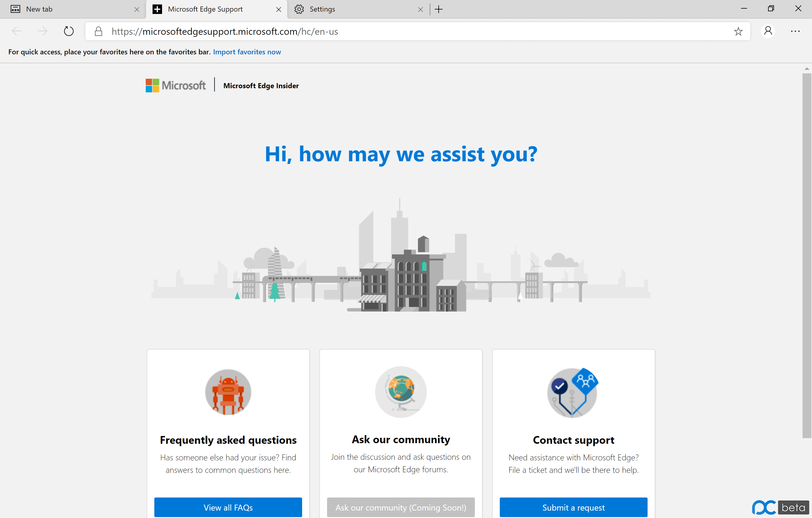Close the Microsoft Edge Support tab
Viewport: 812px width, 518px height.
279,10
